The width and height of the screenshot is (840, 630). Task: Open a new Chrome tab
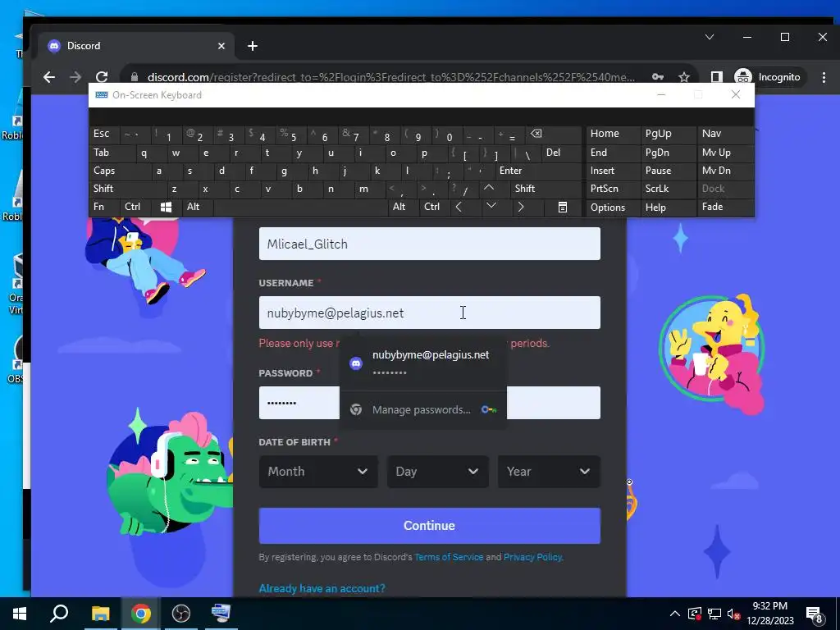[253, 46]
